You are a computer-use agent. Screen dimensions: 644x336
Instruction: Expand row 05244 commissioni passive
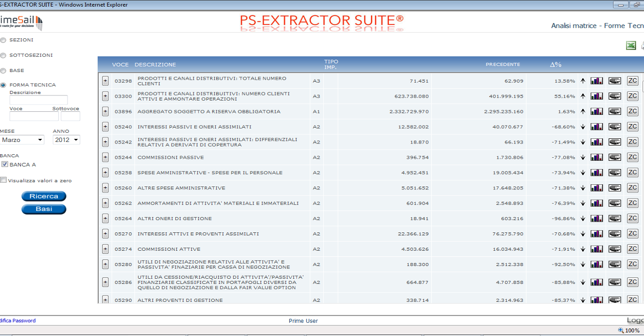point(105,157)
